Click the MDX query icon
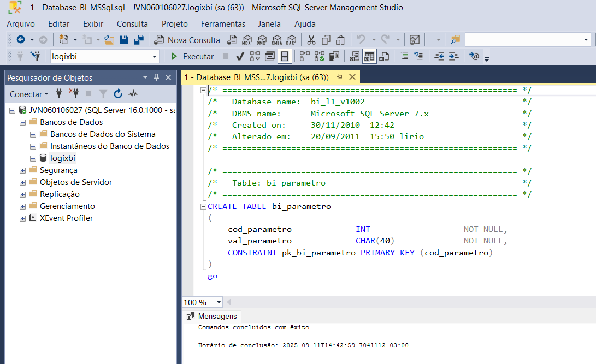 (247, 40)
